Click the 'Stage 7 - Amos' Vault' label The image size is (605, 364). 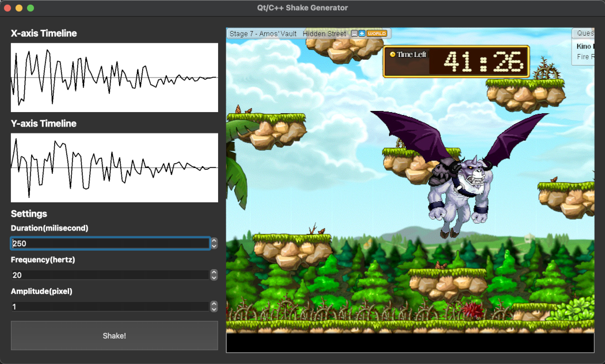click(x=263, y=33)
